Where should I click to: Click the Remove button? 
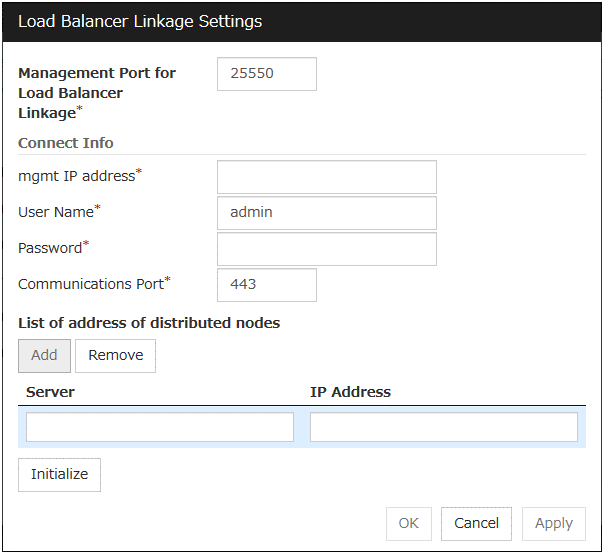point(115,356)
